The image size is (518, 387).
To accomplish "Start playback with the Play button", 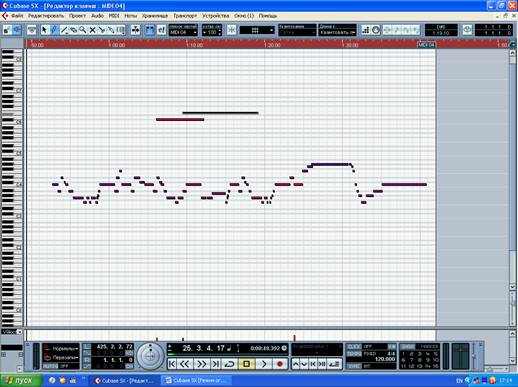I will point(264,364).
